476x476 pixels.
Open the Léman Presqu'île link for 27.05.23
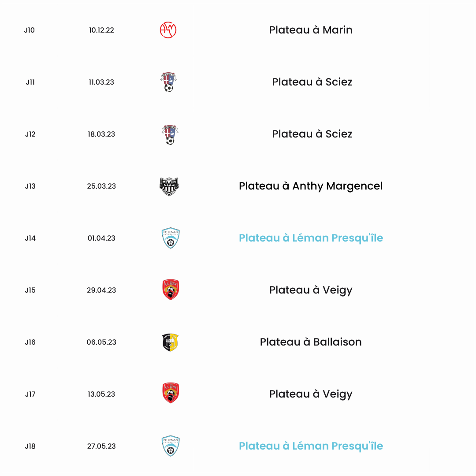[x=311, y=446]
